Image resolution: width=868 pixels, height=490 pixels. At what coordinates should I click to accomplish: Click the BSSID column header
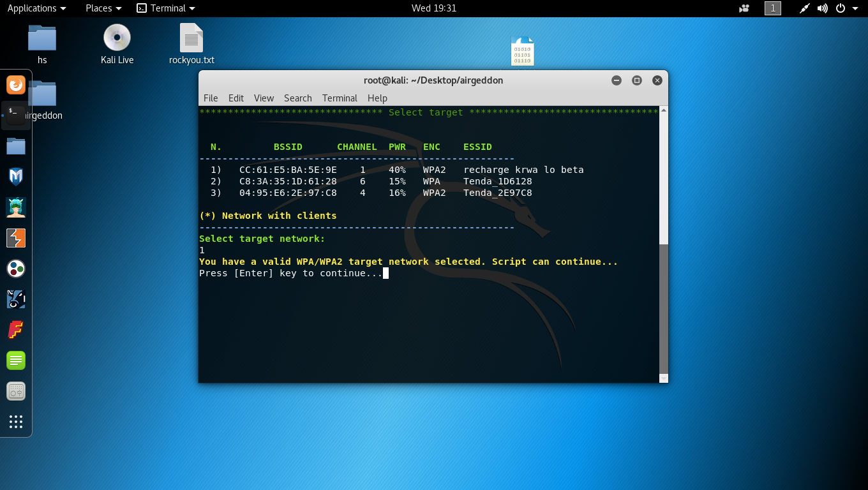point(288,147)
